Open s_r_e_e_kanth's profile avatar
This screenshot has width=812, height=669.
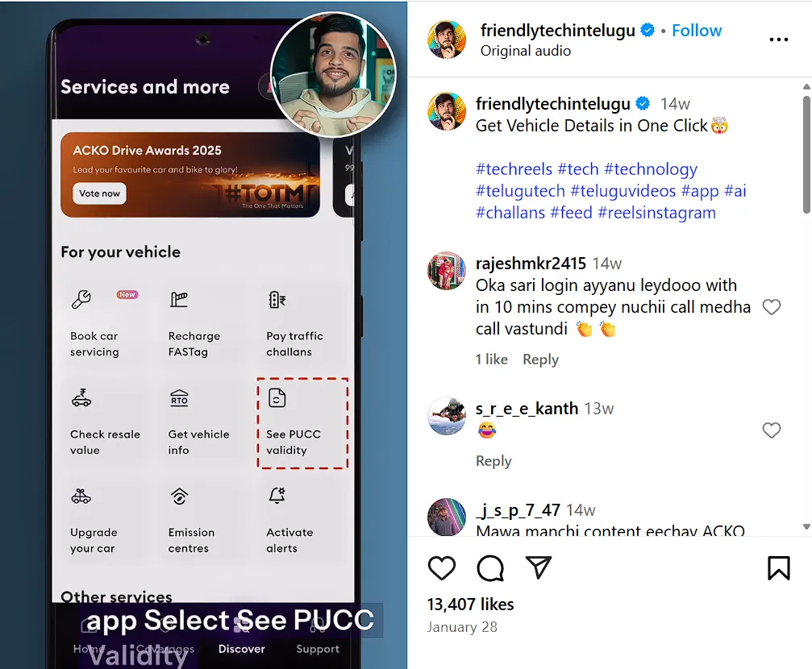tap(447, 417)
